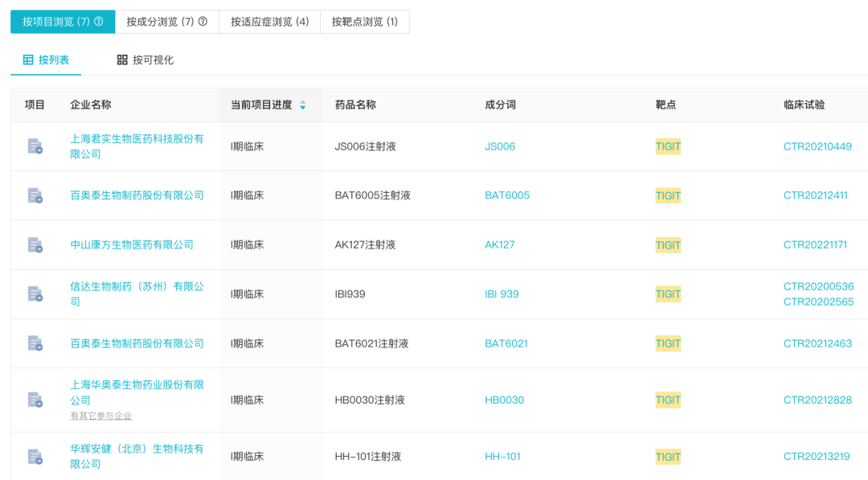Switch to 按靶点浏览 (1) tab

[365, 22]
